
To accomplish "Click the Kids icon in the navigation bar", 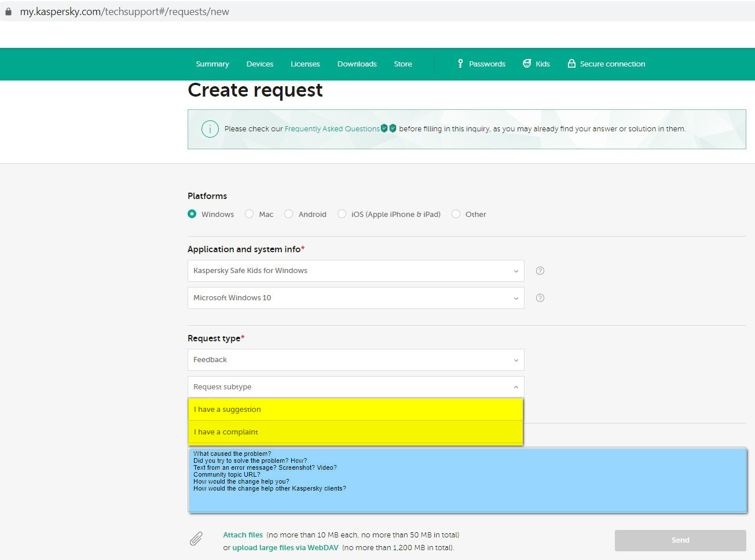I will tap(527, 64).
